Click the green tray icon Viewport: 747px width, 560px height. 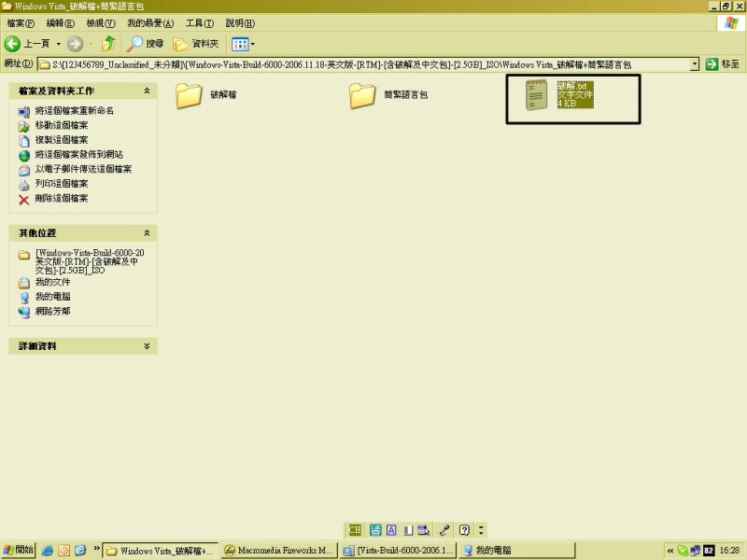(683, 551)
